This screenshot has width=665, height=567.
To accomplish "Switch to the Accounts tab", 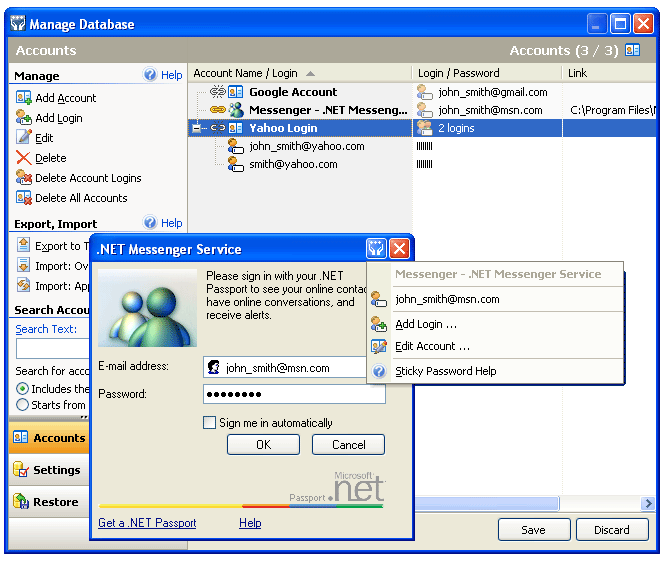I will (x=49, y=437).
